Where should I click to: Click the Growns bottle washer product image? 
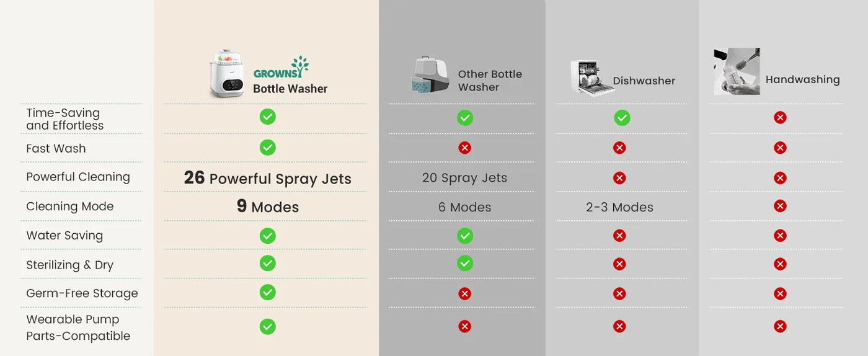click(x=228, y=74)
